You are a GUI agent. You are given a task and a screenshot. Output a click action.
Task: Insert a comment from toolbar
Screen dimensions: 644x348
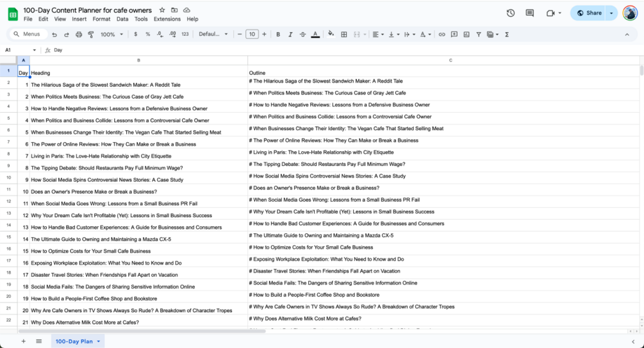click(454, 35)
